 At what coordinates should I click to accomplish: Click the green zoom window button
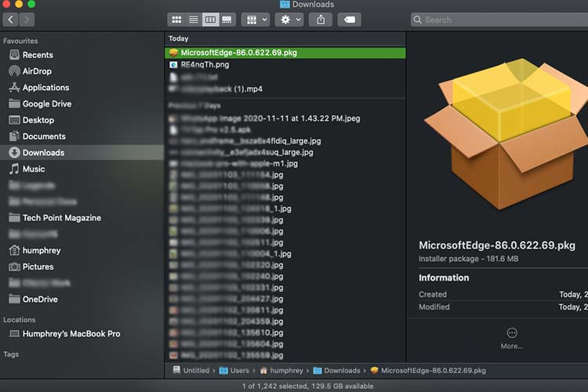(x=31, y=3)
